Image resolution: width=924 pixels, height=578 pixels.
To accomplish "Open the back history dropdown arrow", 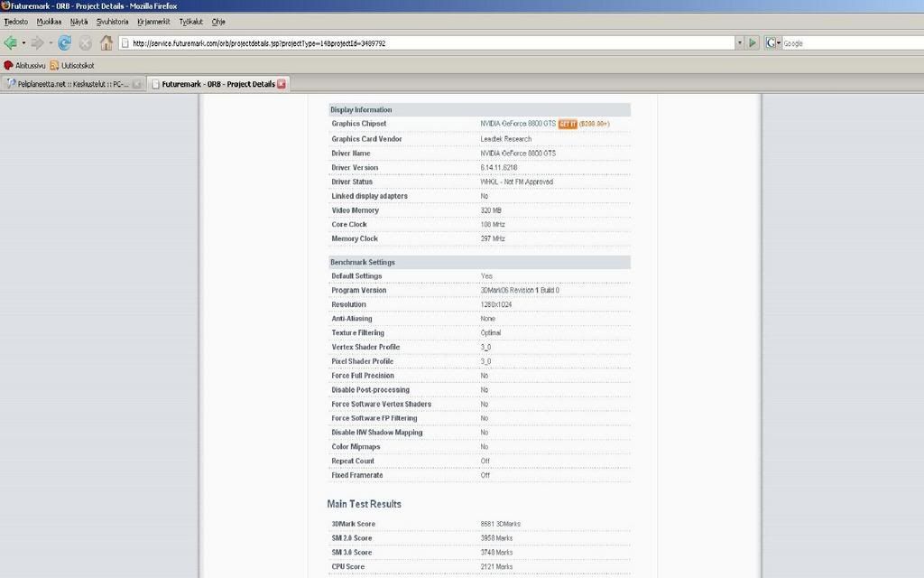I will tap(23, 42).
